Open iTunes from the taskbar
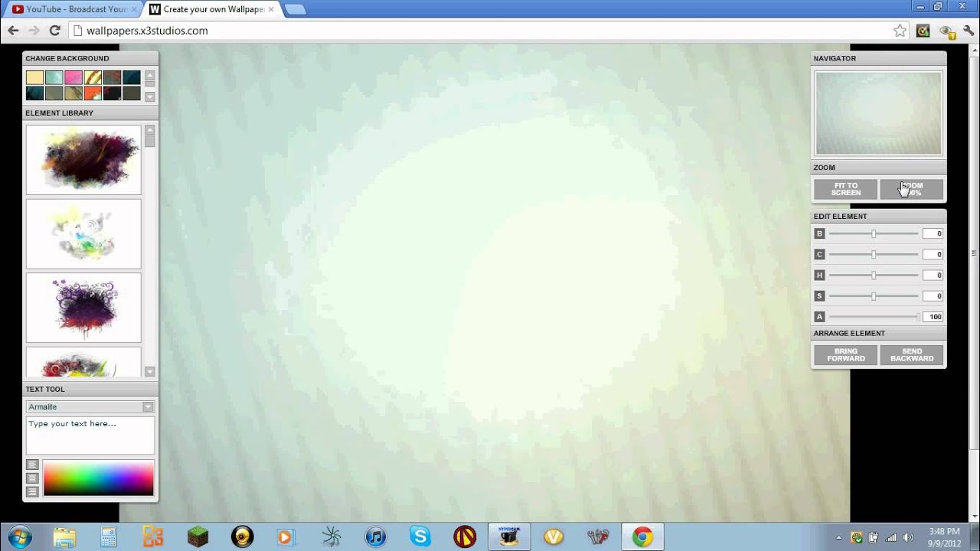980x551 pixels. (375, 536)
